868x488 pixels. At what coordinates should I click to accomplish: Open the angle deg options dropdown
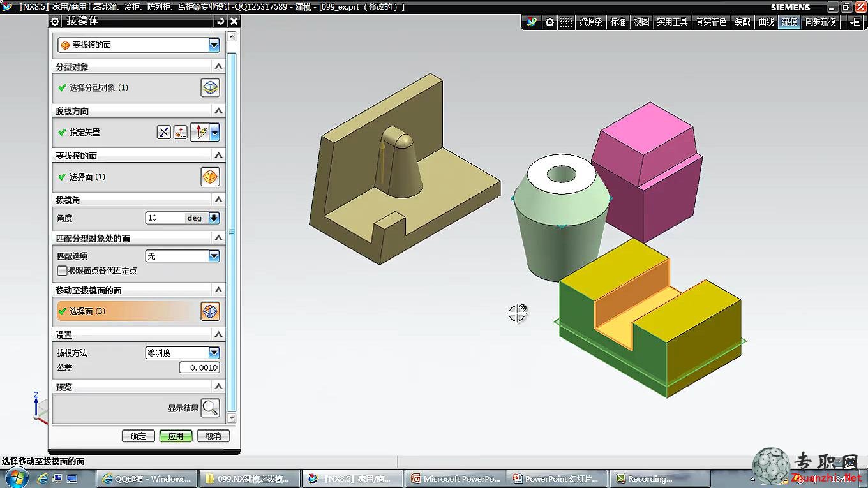tap(214, 218)
